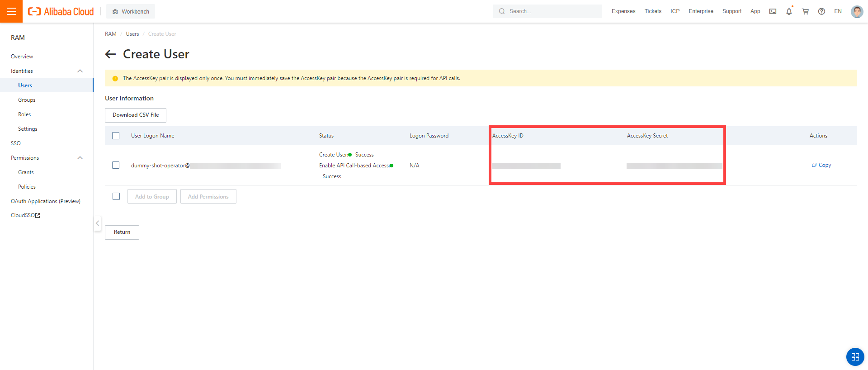Download the CSV file
The width and height of the screenshot is (868, 370).
pos(136,115)
